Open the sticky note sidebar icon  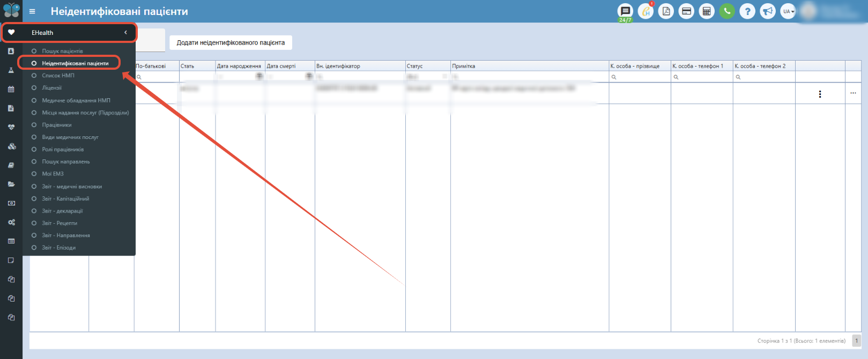(x=11, y=260)
